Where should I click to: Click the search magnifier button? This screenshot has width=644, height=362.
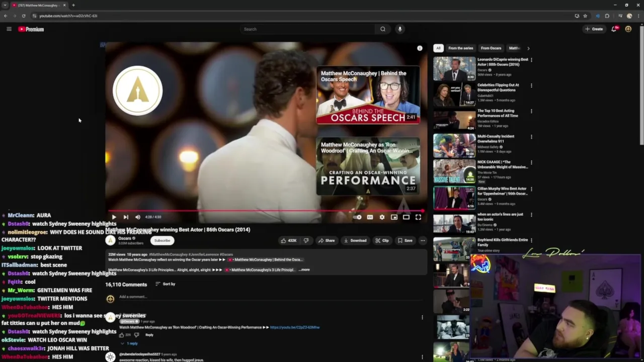(x=383, y=29)
